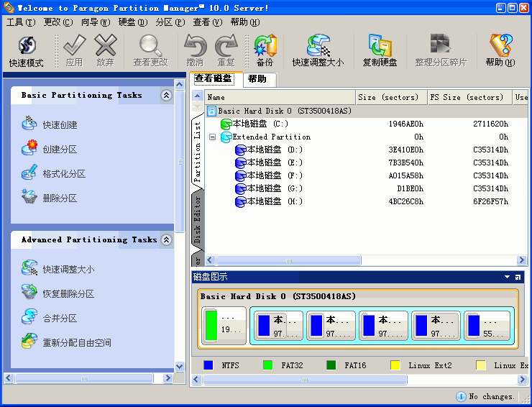The height and width of the screenshot is (407, 532).
Task: Click the Basic Hard Disk 0 row icon
Action: [x=211, y=111]
